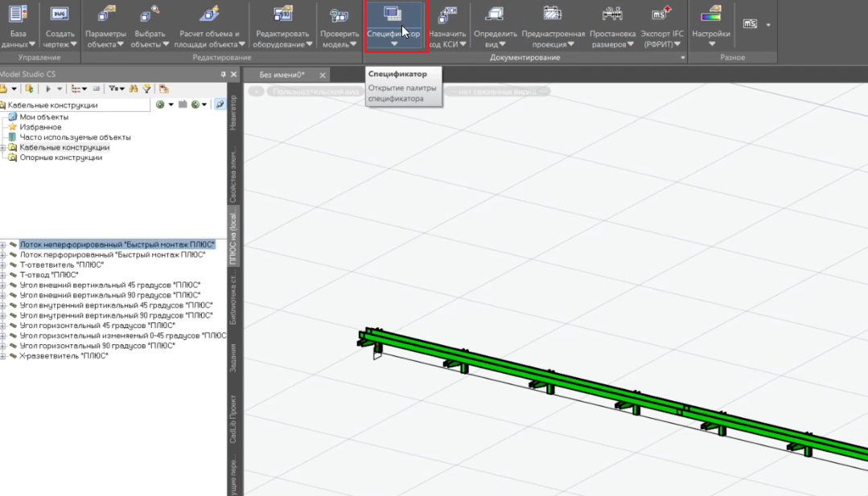Open the Задания side tab

[x=233, y=358]
